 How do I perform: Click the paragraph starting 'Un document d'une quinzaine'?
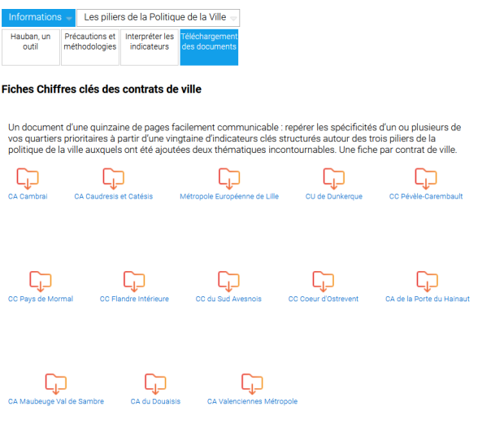click(x=235, y=138)
